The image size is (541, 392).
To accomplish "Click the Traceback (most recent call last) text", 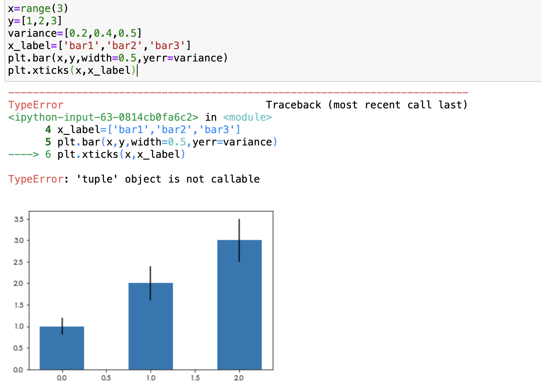I will pos(366,105).
